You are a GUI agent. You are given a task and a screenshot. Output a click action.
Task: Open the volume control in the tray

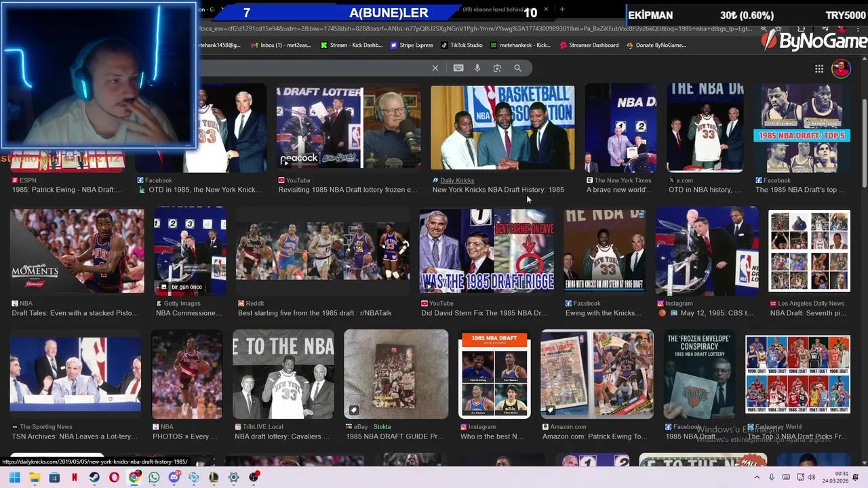click(x=812, y=477)
